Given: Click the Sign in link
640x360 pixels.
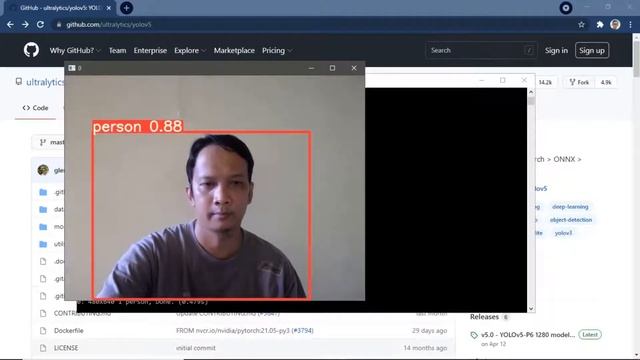Looking at the screenshot, I should [x=556, y=51].
